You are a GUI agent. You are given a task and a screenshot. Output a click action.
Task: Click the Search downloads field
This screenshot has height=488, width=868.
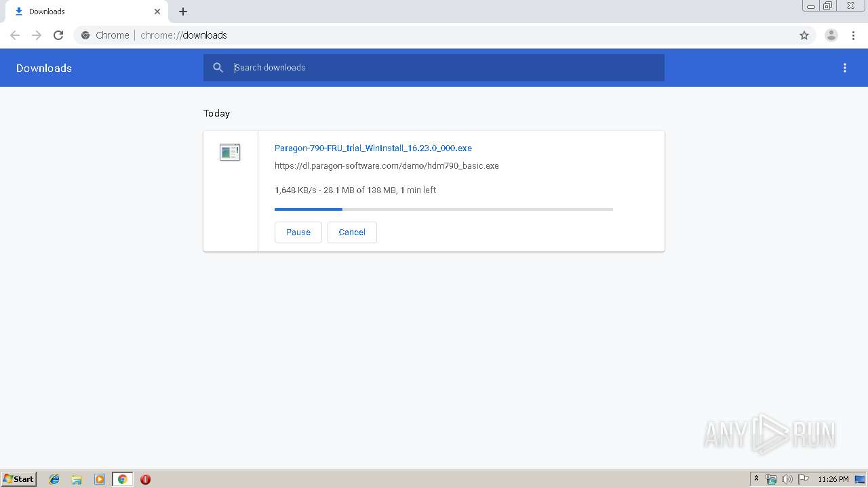click(434, 68)
